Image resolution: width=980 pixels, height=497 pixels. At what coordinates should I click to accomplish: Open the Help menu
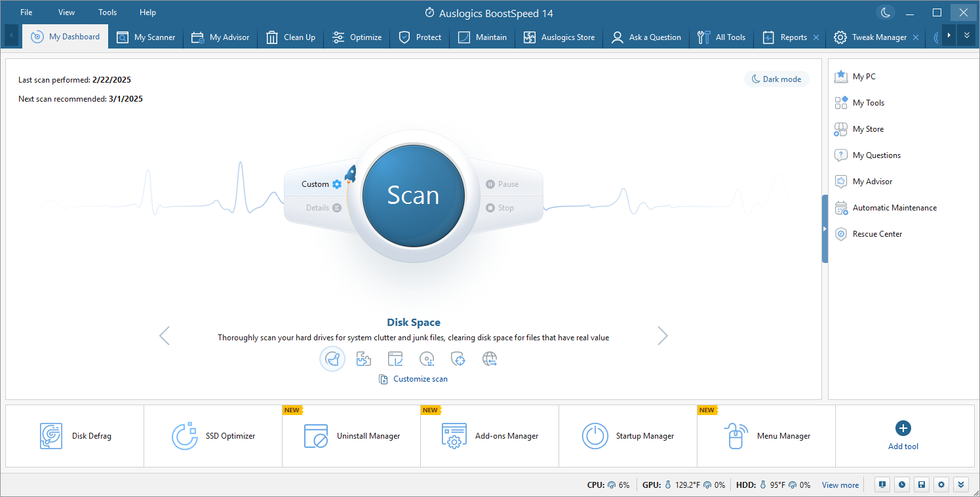point(147,12)
